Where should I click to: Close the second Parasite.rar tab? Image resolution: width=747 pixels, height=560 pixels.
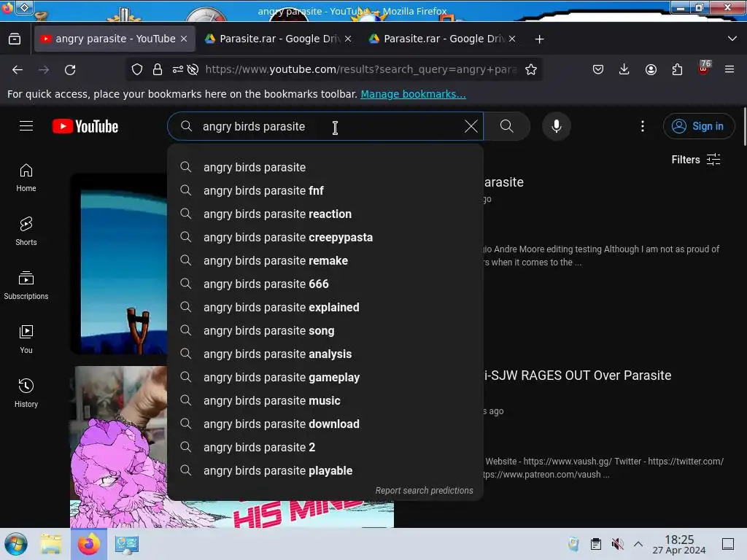[x=512, y=39]
